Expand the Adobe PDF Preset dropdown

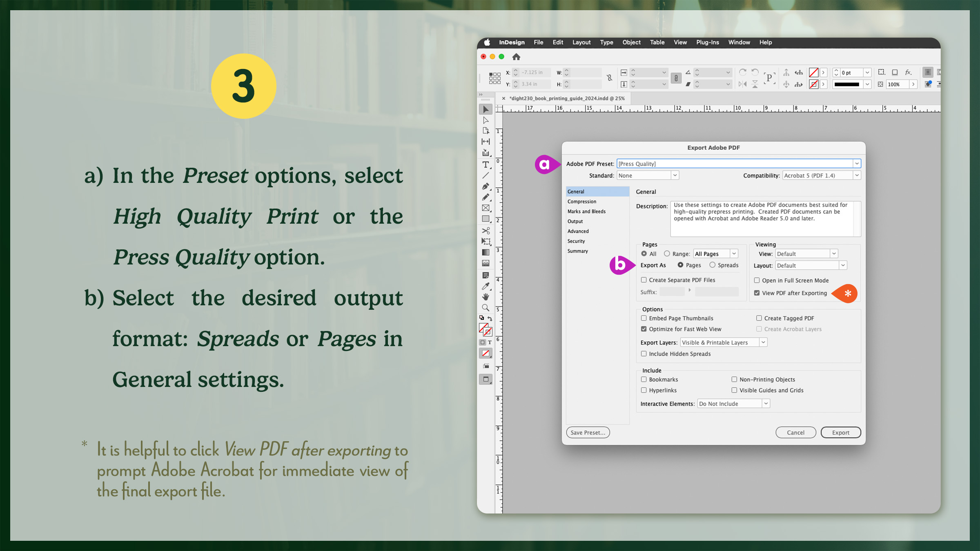click(x=856, y=163)
